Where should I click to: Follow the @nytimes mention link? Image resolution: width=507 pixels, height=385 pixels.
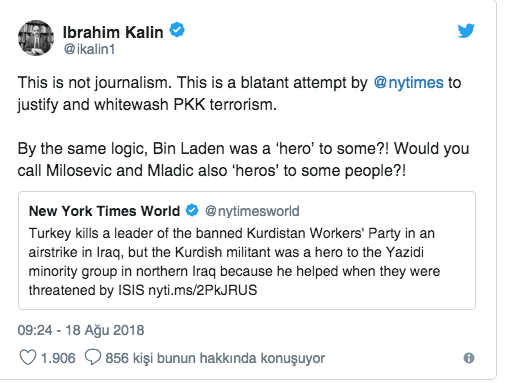click(x=408, y=82)
